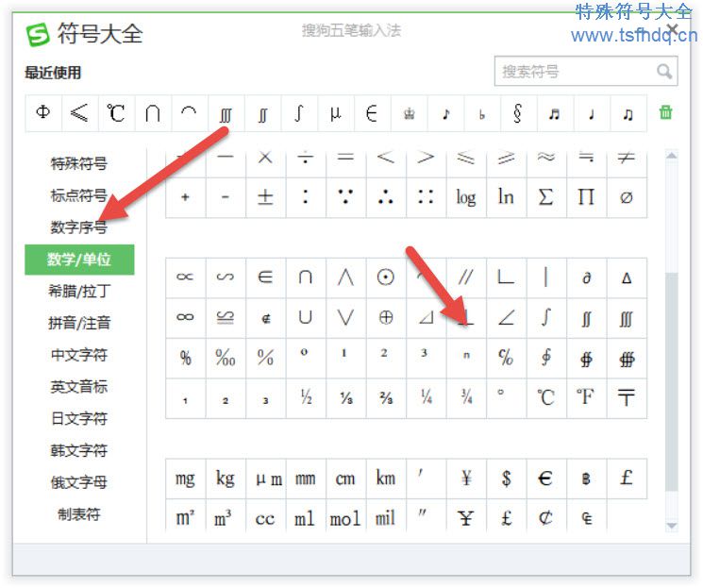Image resolution: width=703 pixels, height=588 pixels.
Task: Click the scrollbar up arrow
Action: tap(672, 157)
